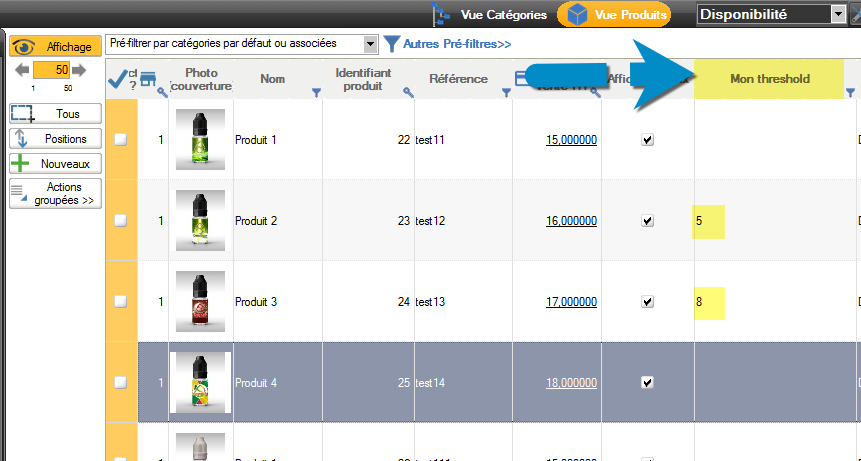Click the filter funnel icon next to Autres Pré-filtres

(392, 44)
